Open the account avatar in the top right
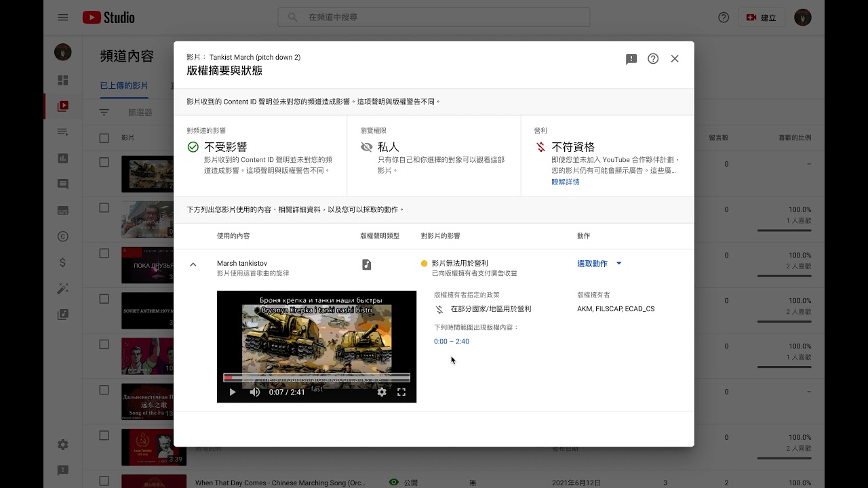 tap(803, 18)
